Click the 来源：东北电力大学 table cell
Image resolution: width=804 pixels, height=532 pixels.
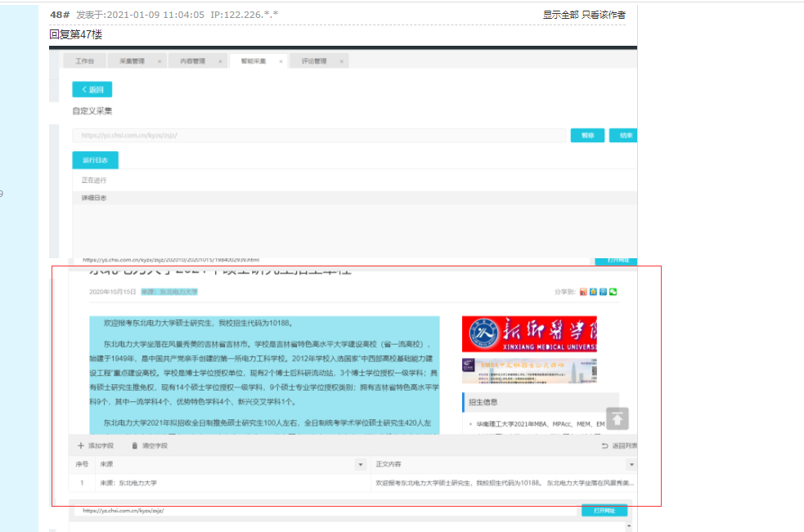(x=233, y=483)
